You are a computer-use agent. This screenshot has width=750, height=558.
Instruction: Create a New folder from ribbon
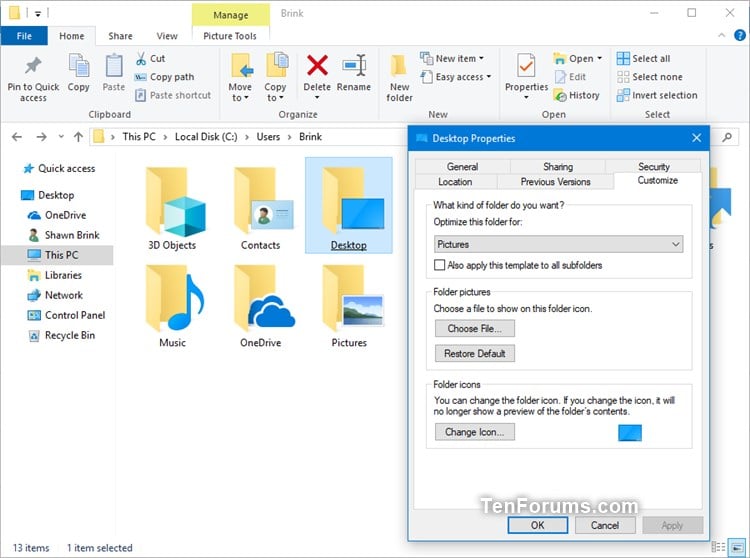[399, 78]
